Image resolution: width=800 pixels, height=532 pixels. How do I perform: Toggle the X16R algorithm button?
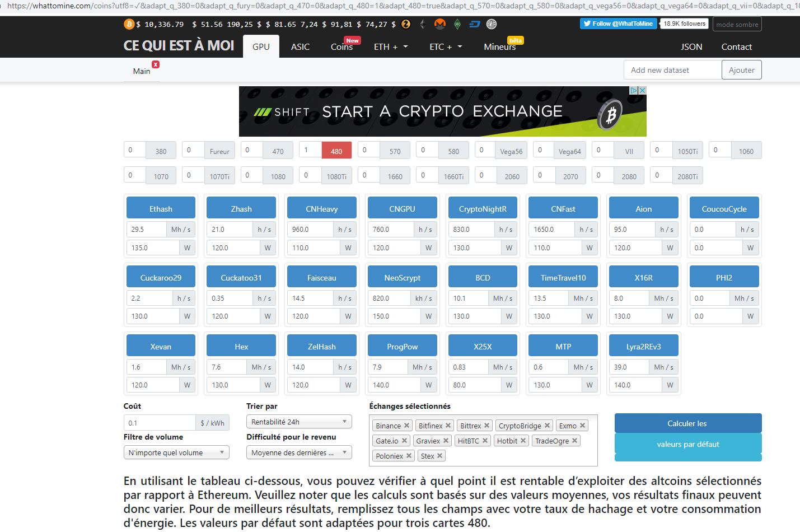pyautogui.click(x=643, y=277)
